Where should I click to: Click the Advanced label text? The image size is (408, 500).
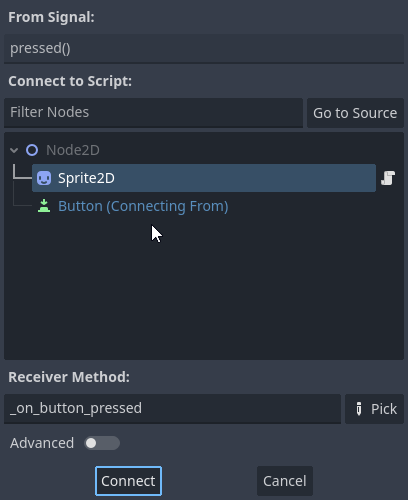[x=42, y=443]
